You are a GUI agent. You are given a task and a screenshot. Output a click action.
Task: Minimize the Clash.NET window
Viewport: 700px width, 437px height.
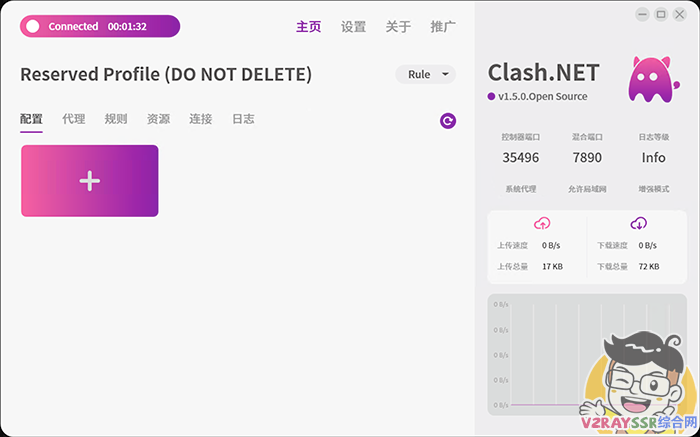642,14
